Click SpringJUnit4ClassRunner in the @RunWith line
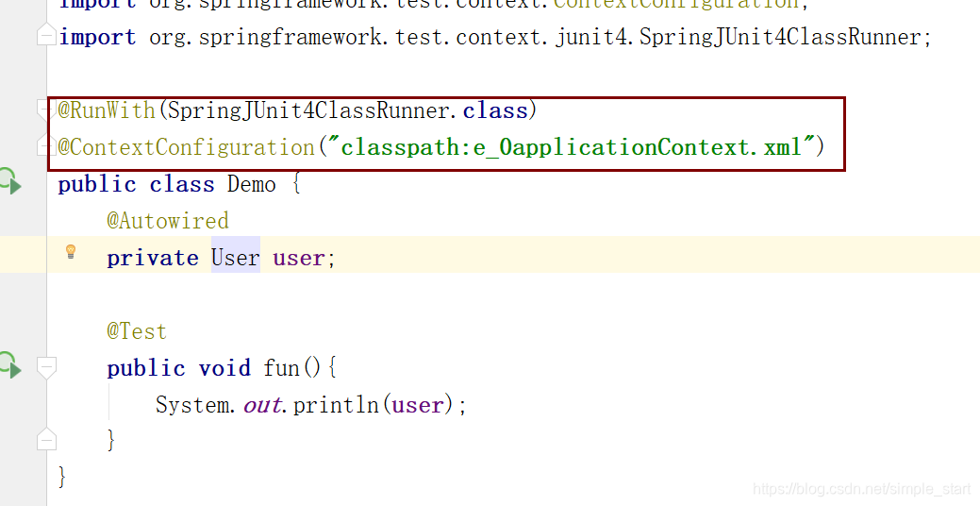This screenshot has width=980, height=506. [308, 110]
